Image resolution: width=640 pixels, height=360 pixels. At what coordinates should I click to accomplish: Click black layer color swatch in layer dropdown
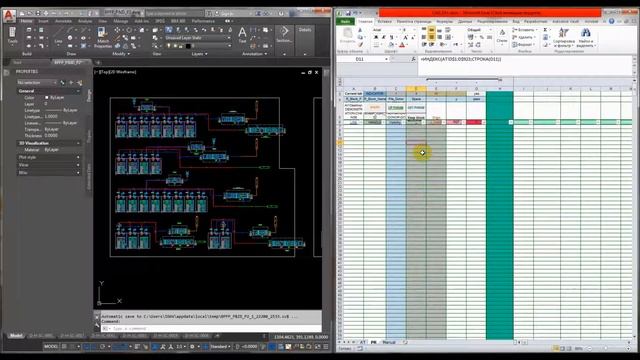click(188, 46)
